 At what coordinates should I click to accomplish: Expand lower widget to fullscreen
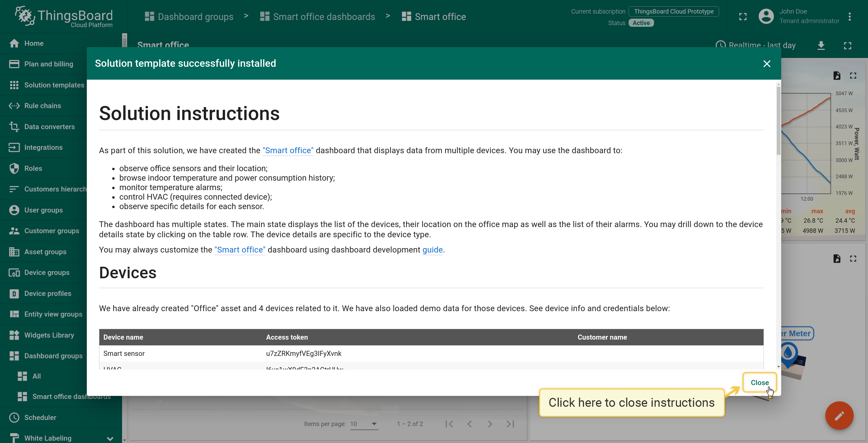(853, 259)
